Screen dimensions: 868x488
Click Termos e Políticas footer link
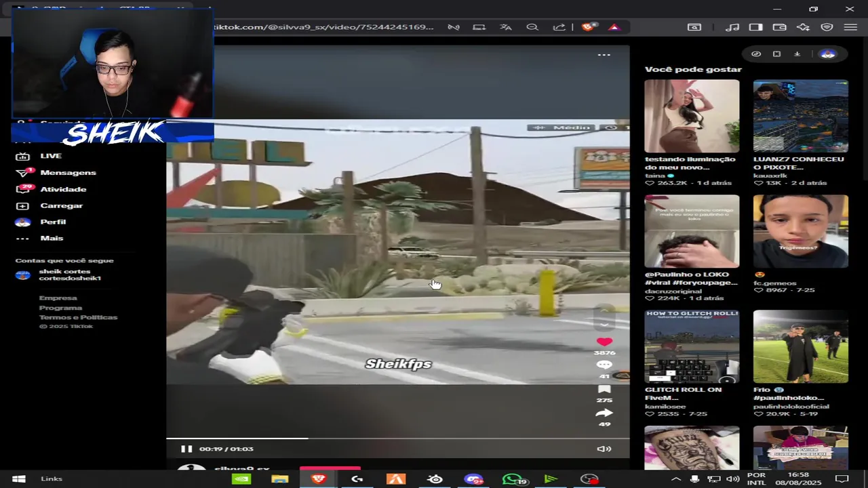click(78, 317)
